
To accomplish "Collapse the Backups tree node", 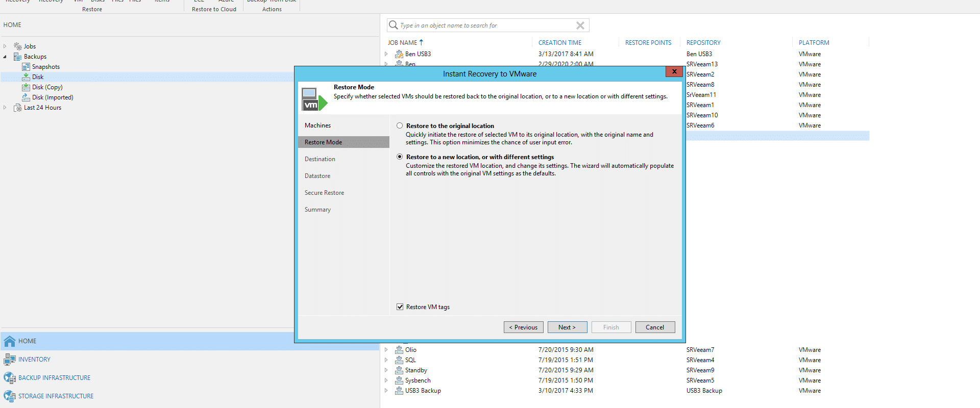I will coord(5,57).
